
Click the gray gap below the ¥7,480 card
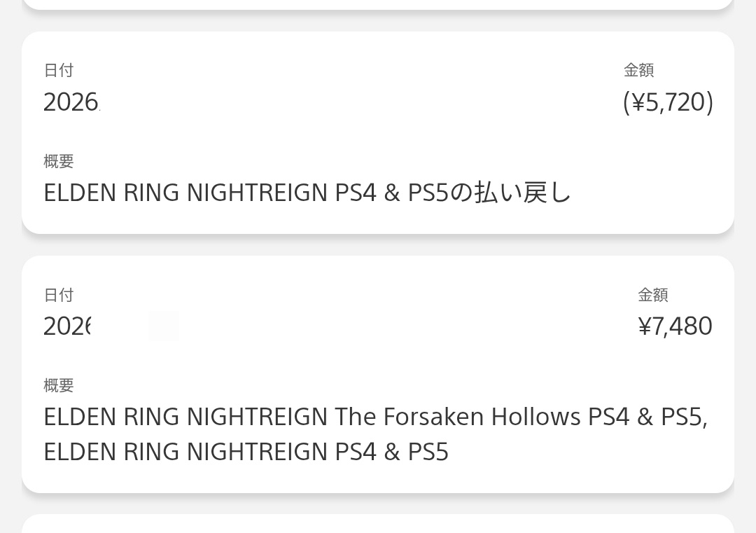click(x=378, y=504)
